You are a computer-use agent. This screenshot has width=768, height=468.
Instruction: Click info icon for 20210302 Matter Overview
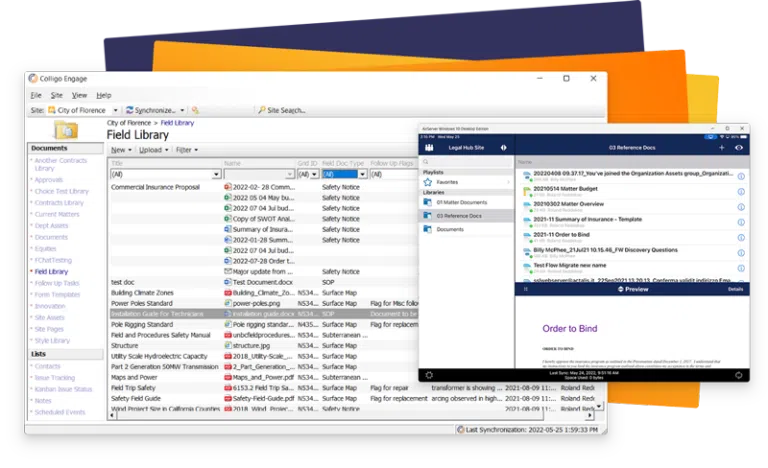pyautogui.click(x=741, y=207)
